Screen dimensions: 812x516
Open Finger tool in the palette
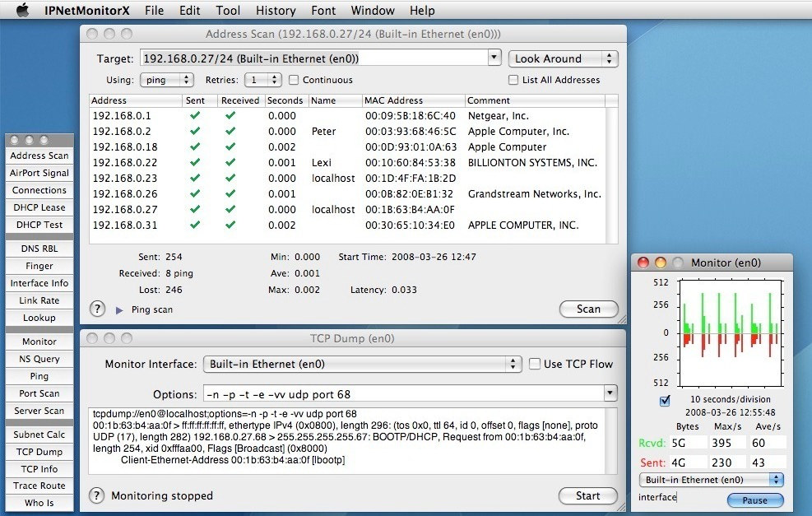pos(39,266)
